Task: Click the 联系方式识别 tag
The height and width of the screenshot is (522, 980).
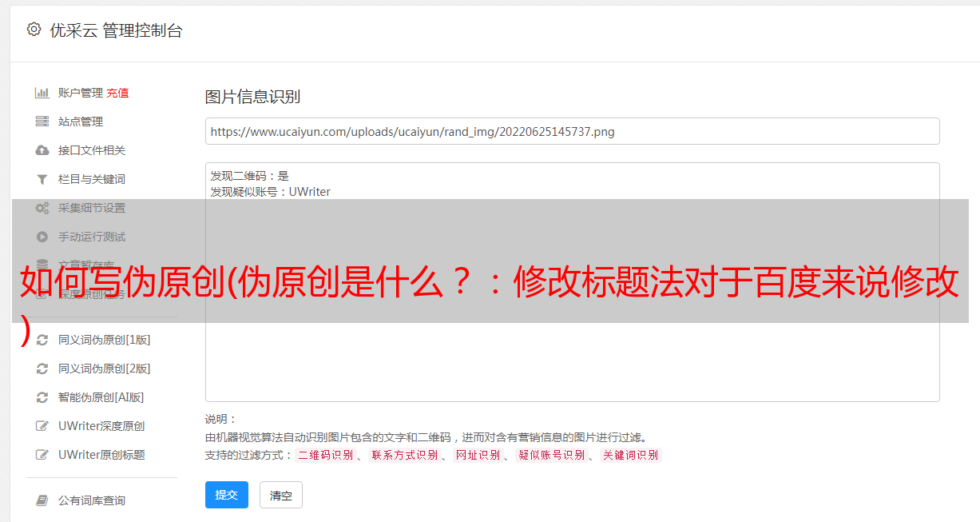Action: coord(404,455)
